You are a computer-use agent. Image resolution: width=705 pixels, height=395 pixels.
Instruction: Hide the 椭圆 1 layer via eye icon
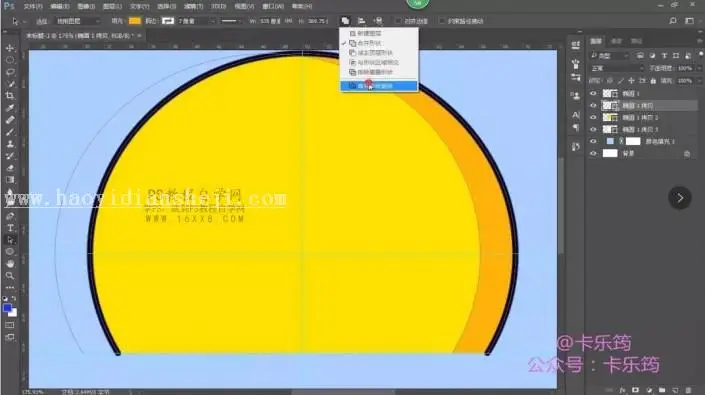pyautogui.click(x=593, y=93)
